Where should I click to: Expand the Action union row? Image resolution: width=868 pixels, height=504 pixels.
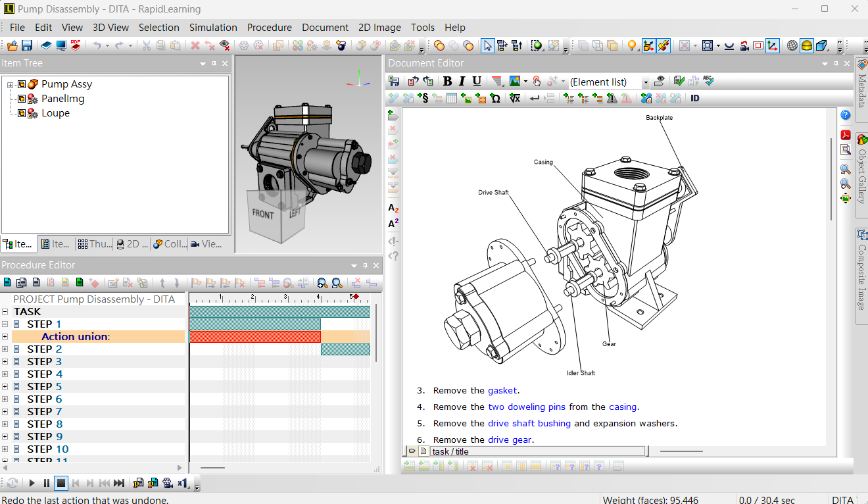point(5,337)
